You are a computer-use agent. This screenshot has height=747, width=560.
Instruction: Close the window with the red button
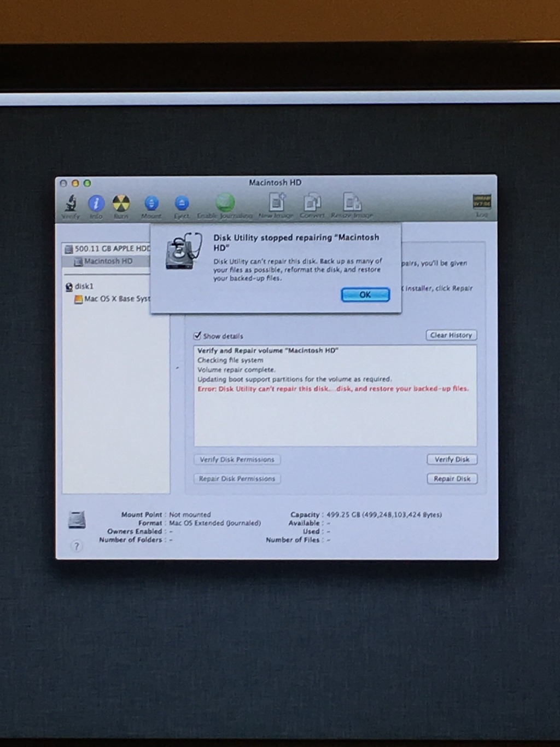[63, 183]
